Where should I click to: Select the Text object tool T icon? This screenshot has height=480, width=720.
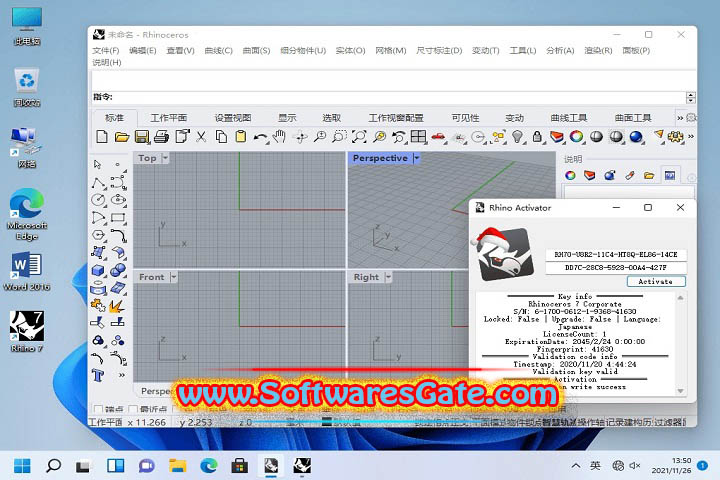[98, 375]
